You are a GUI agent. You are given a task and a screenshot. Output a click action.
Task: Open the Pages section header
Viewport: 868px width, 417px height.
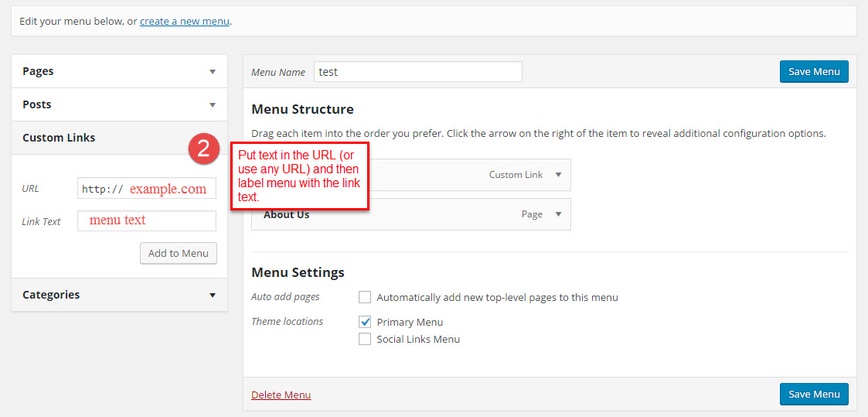39,71
